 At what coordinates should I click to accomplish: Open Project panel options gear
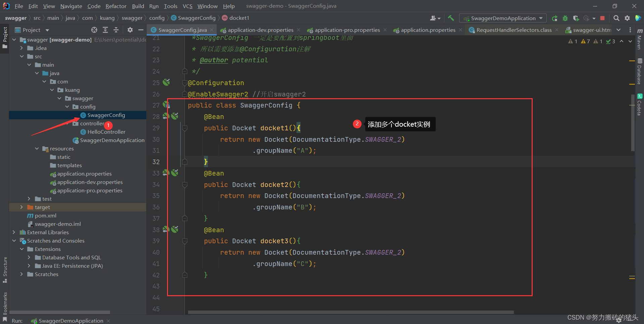coord(130,30)
